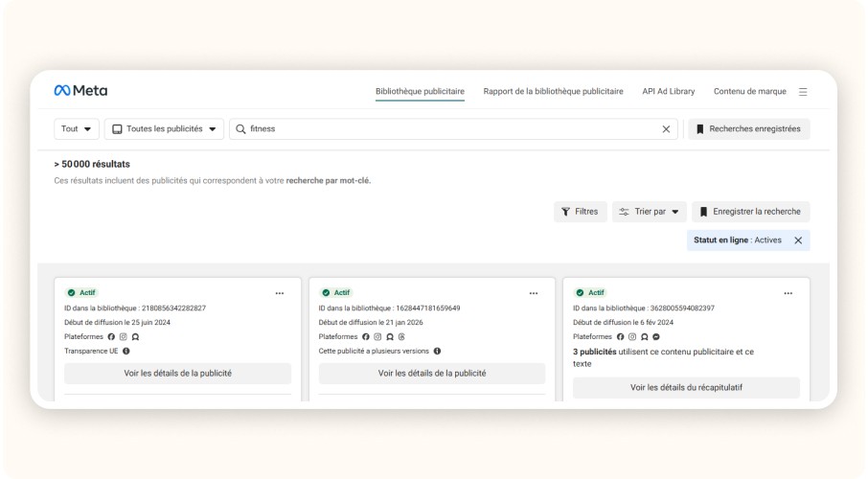Click green Actif check on ad 1628447181659649
Screen dimensions: 868x479
(x=326, y=293)
